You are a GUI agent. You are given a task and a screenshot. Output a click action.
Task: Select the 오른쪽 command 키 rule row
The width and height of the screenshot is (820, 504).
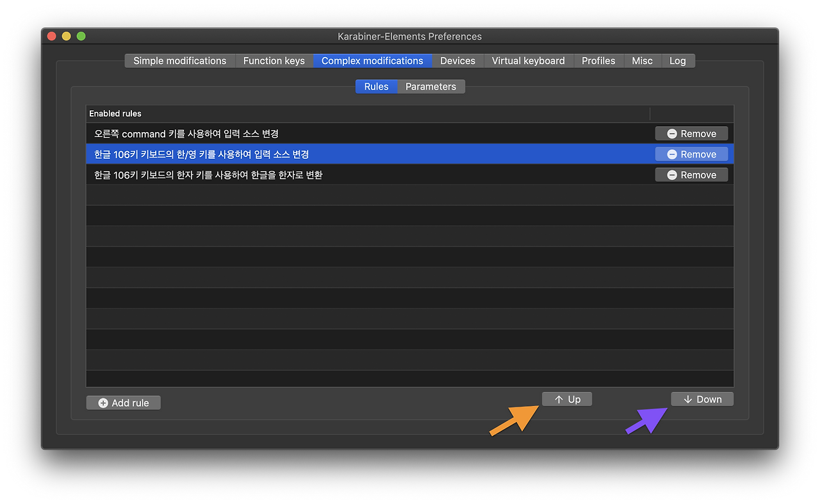click(410, 134)
